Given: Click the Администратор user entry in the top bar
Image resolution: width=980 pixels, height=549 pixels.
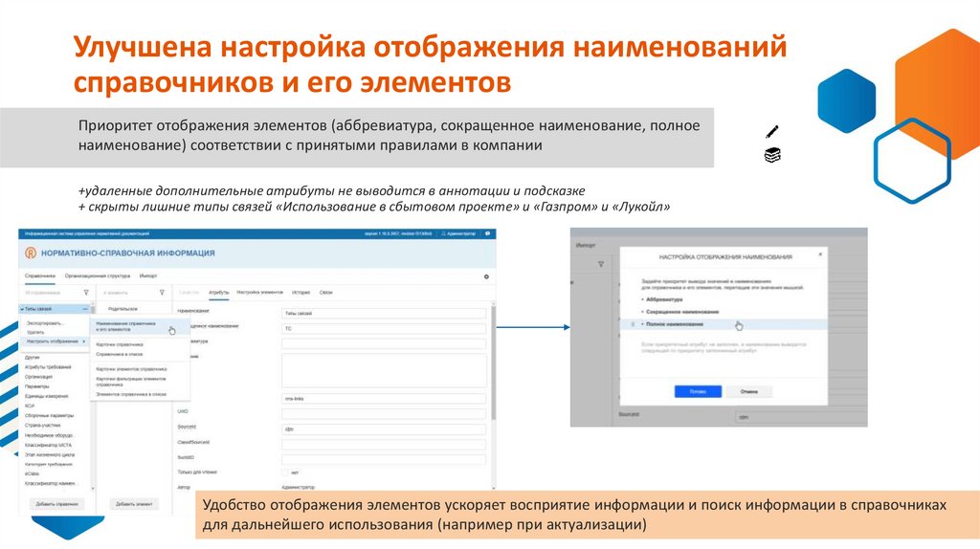Looking at the screenshot, I should pyautogui.click(x=458, y=233).
